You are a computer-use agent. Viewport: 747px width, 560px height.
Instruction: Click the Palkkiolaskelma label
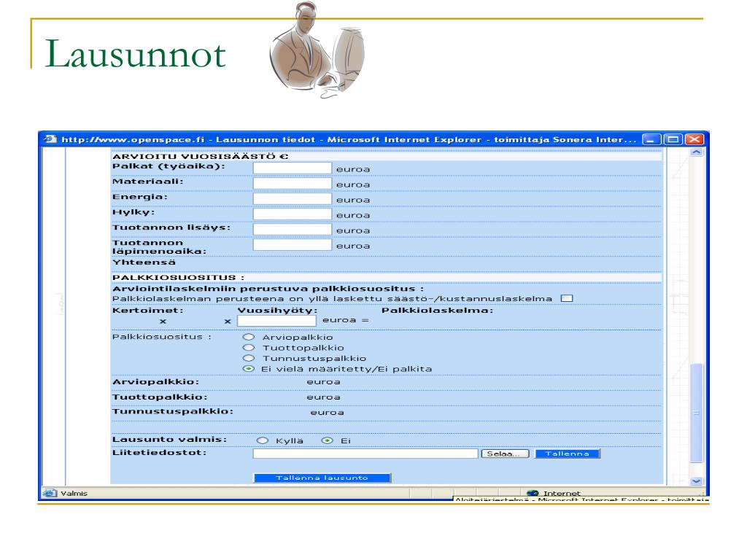pyautogui.click(x=438, y=311)
